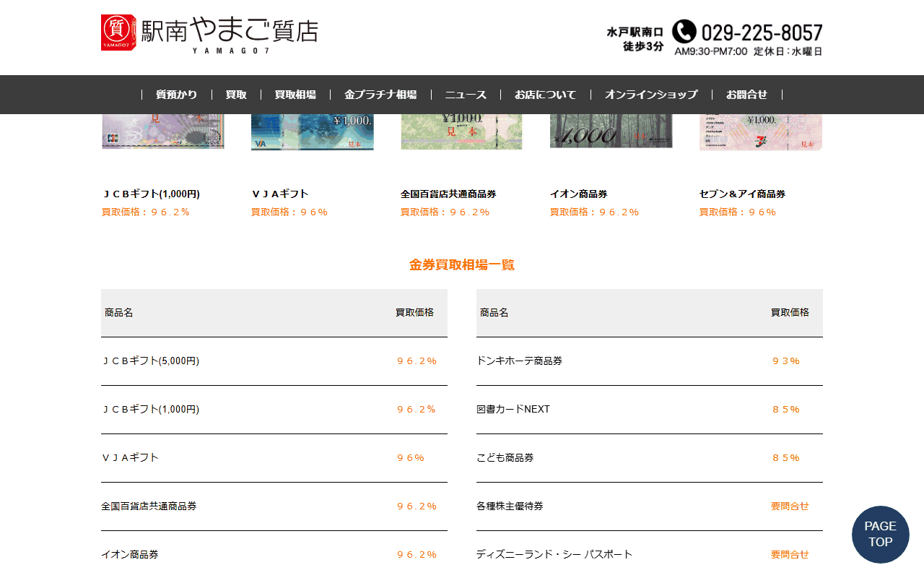Click the 全国百貨店共通商品券 card title
Image resolution: width=924 pixels, height=578 pixels.
[448, 194]
